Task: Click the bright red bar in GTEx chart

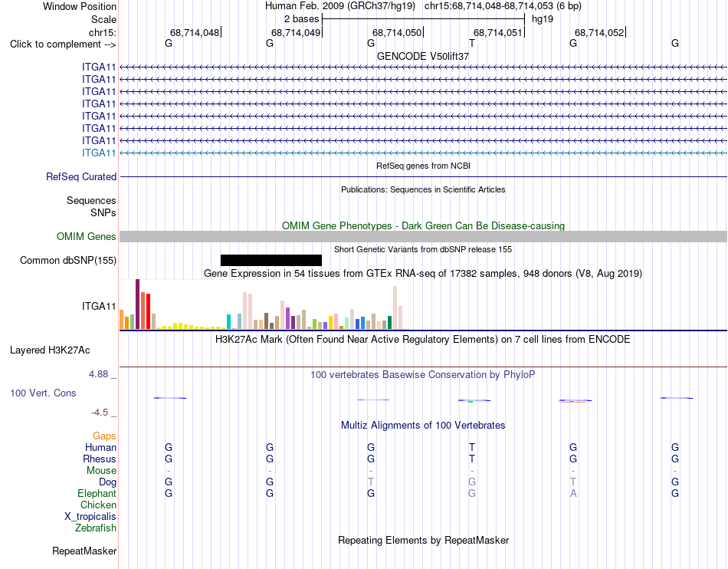Action: [148, 311]
